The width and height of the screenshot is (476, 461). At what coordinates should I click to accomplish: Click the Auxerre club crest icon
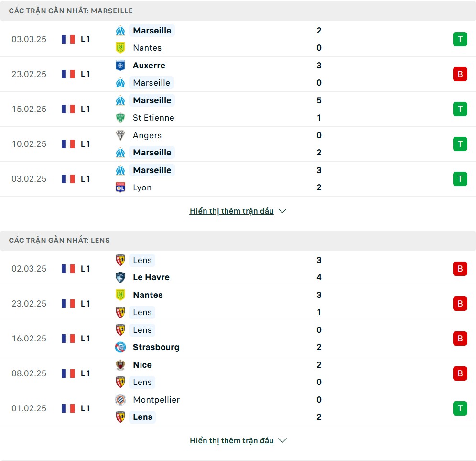coord(120,66)
